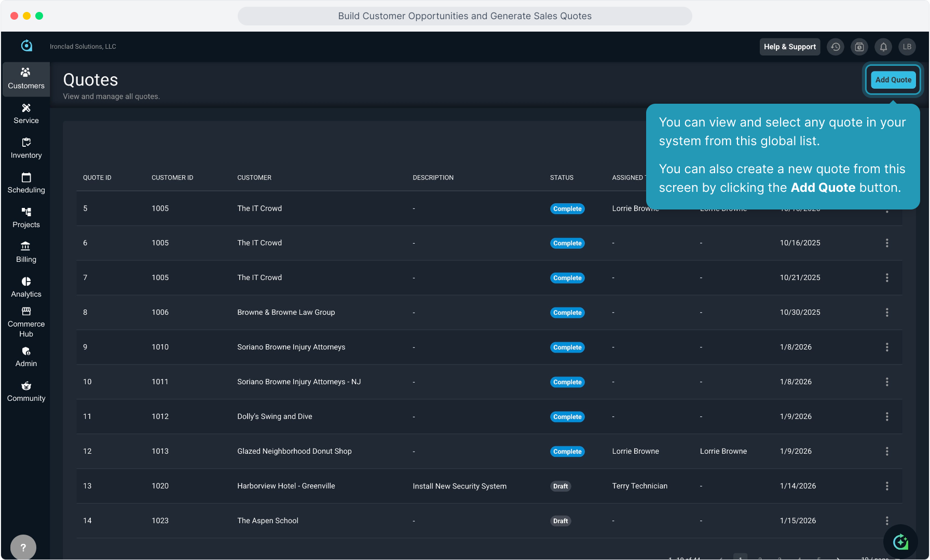Open three-dot menu for quote 13
The height and width of the screenshot is (560, 930).
coord(887,486)
